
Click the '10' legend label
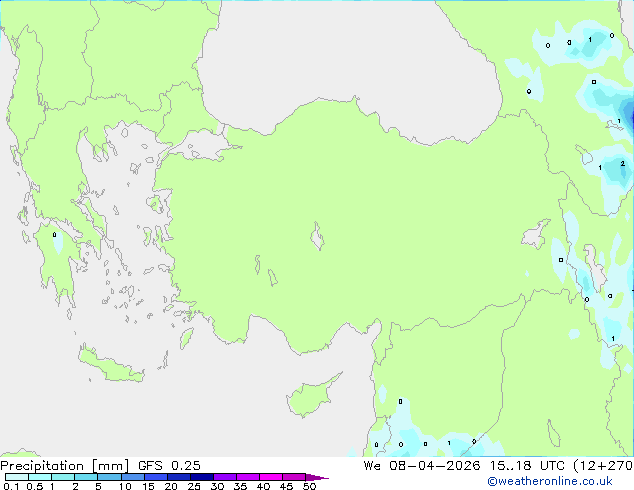pyautogui.click(x=125, y=486)
